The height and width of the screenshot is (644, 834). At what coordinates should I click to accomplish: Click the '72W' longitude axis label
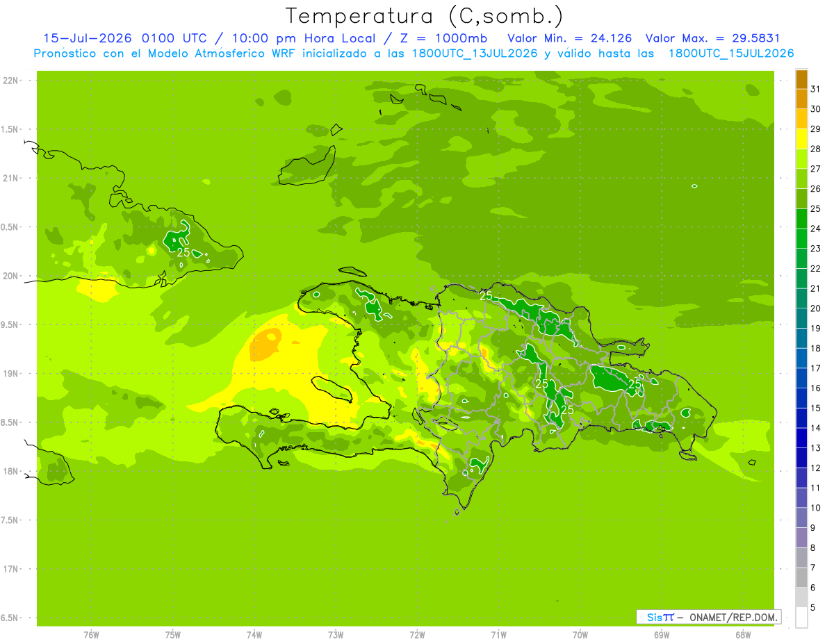click(x=417, y=635)
